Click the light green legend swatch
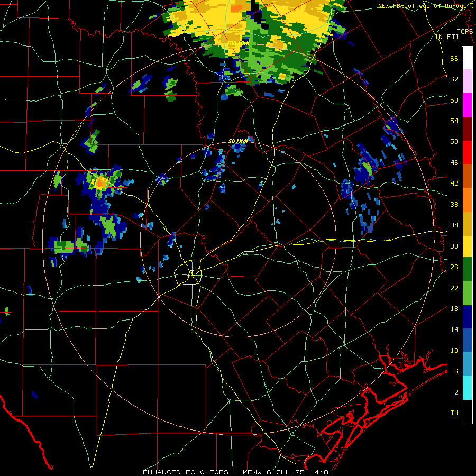The width and height of the screenshot is (476, 476). pos(467,293)
